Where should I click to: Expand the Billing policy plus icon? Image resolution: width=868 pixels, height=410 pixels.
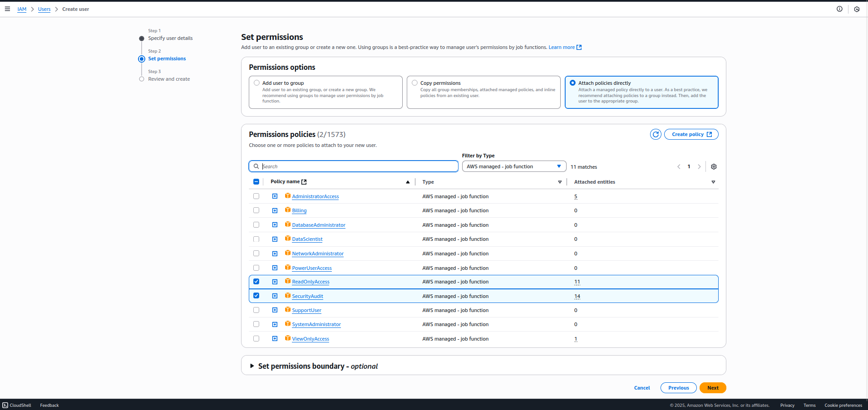pos(275,210)
